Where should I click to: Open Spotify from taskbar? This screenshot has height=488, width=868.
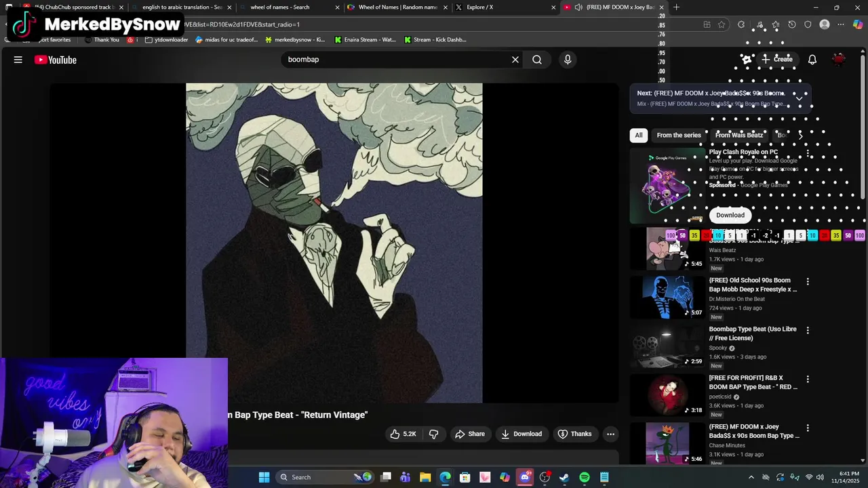(585, 477)
